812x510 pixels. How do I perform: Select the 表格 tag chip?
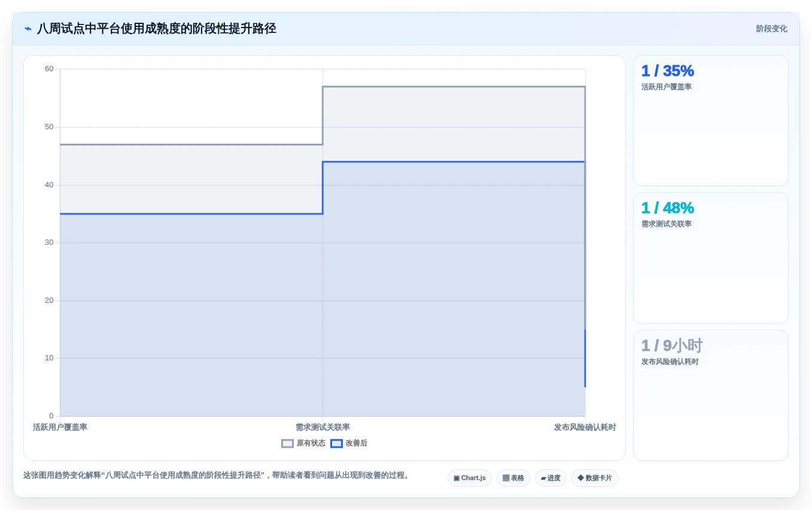513,478
